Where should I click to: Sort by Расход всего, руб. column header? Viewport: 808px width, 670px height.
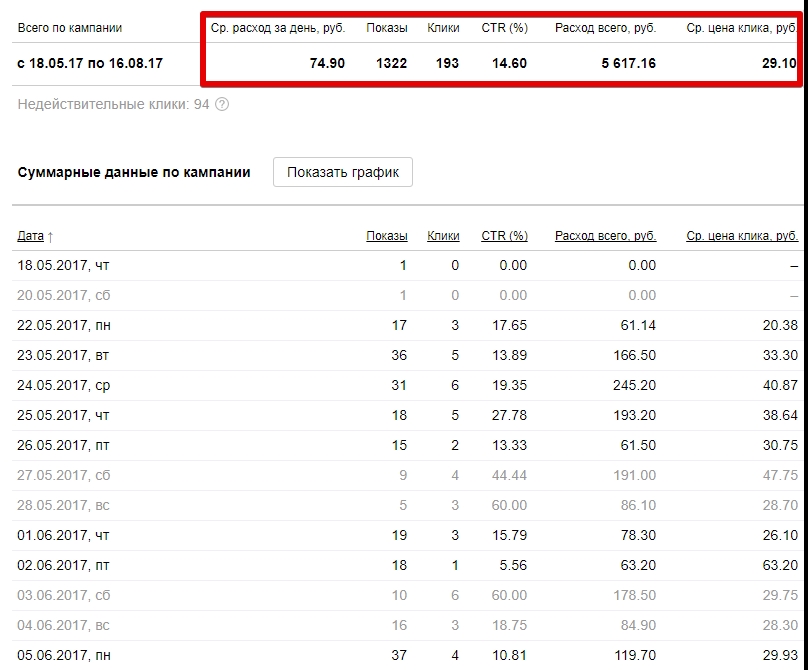[605, 236]
